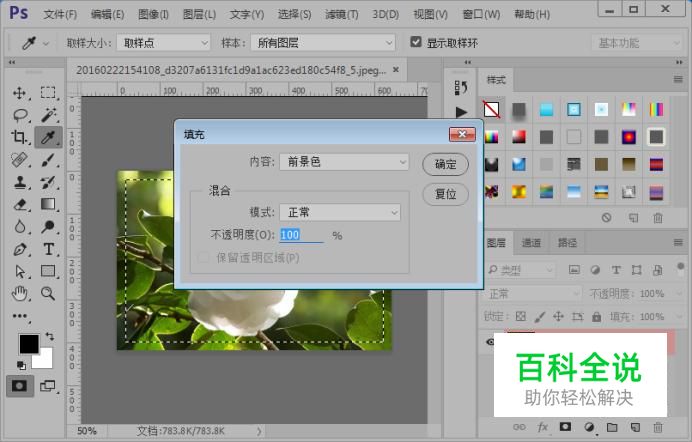Image resolution: width=692 pixels, height=442 pixels.
Task: Select the Dodge tool
Action: (x=48, y=227)
